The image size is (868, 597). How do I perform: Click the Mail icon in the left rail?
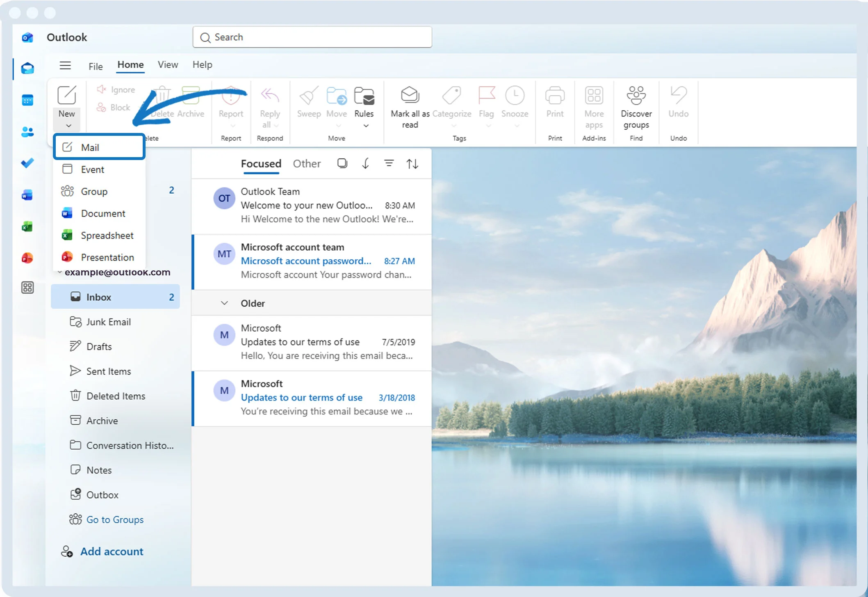click(x=27, y=68)
